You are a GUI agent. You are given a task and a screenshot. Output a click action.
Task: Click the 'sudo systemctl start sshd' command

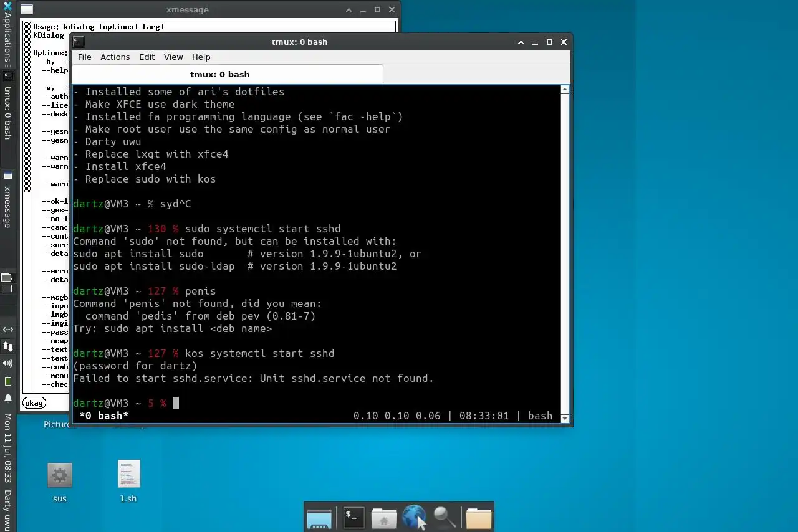263,229
